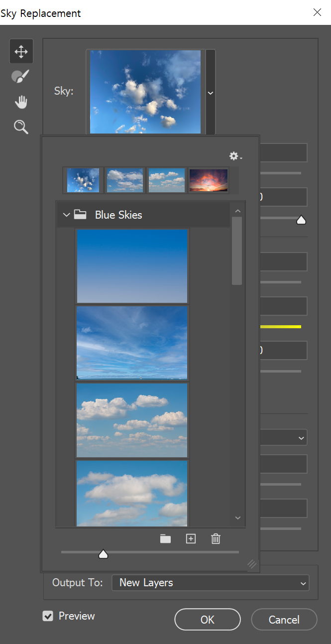The height and width of the screenshot is (644, 331).
Task: Click OK to apply sky replacement
Action: pos(208,620)
